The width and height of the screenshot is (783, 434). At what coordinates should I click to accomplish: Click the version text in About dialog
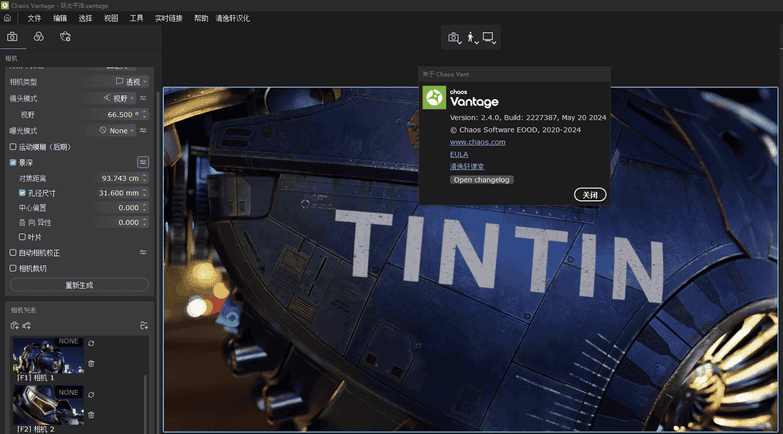tap(528, 118)
